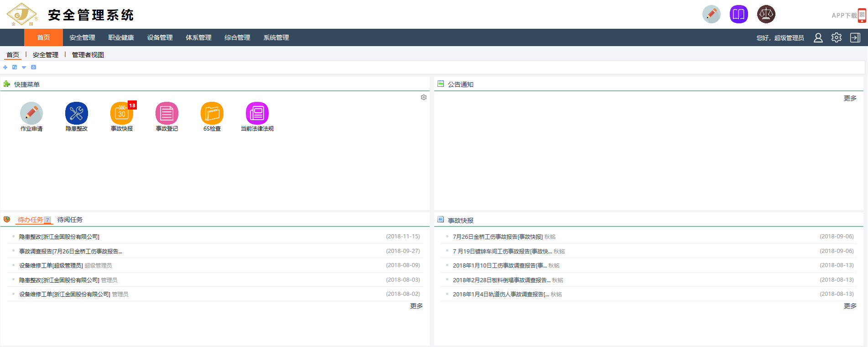This screenshot has width=868, height=347.
Task: Click the purple book header icon
Action: (x=738, y=15)
